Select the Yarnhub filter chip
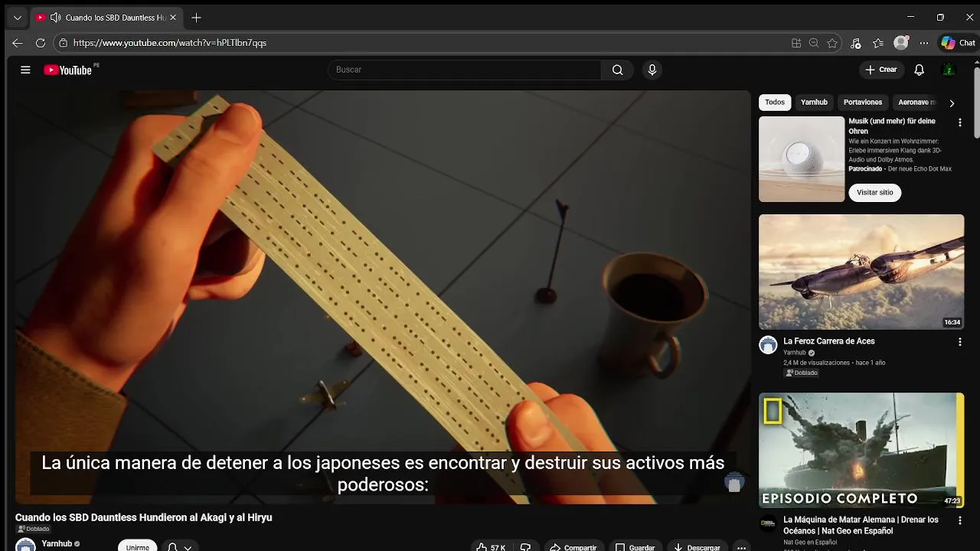Image resolution: width=980 pixels, height=551 pixels. (x=814, y=103)
